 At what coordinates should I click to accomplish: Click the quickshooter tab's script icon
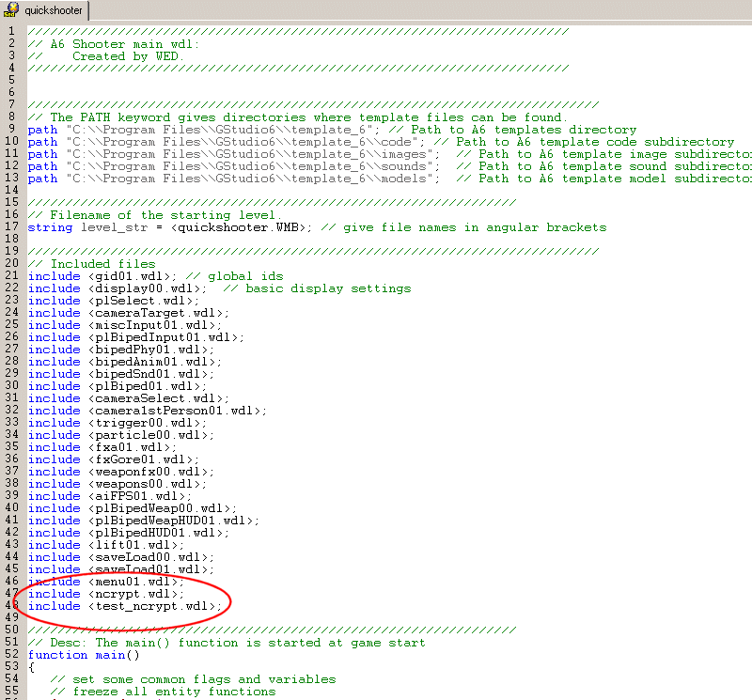click(11, 9)
